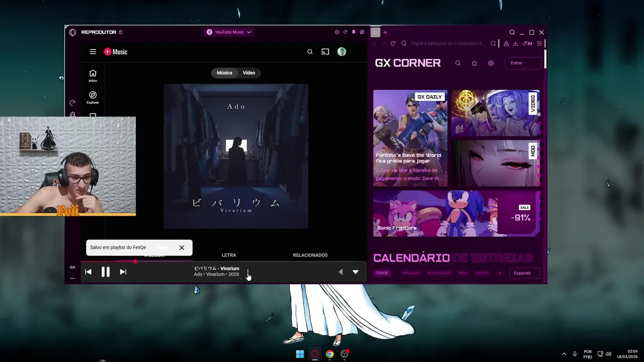Click the YouTube Music logo
This screenshot has width=644, height=362.
point(116,52)
